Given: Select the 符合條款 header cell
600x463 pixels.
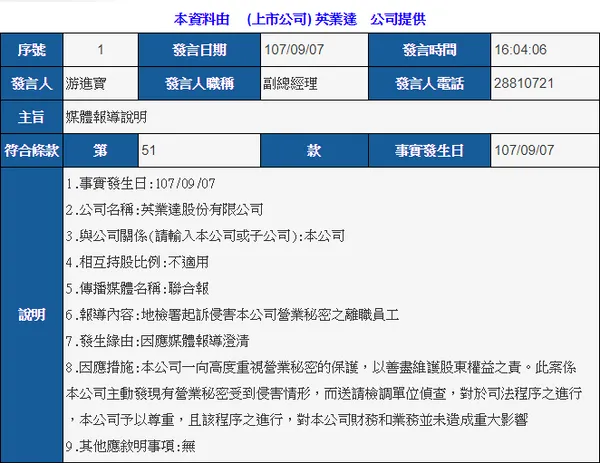Looking at the screenshot, I should pyautogui.click(x=31, y=150).
